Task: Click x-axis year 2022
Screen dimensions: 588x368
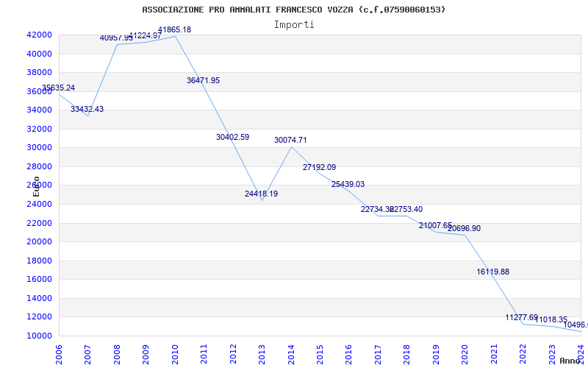Action: click(523, 355)
